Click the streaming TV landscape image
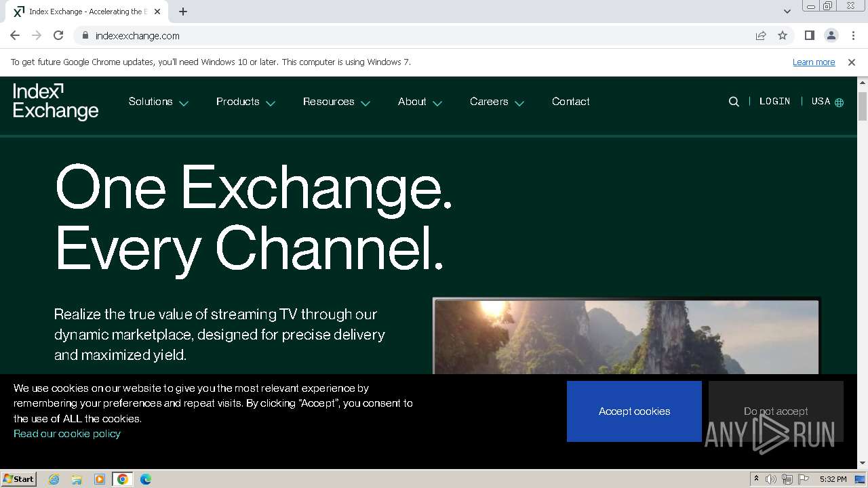The width and height of the screenshot is (868, 488). coord(626,337)
